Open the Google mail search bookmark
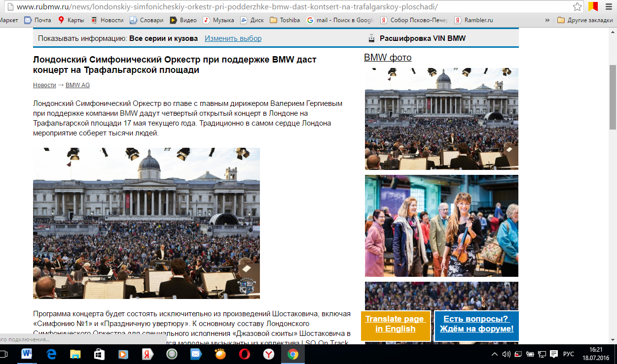 (x=340, y=20)
